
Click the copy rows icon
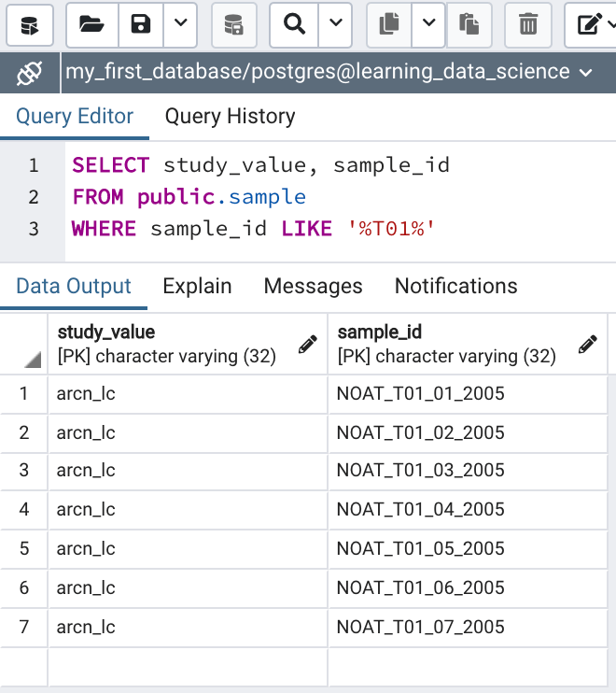(389, 24)
